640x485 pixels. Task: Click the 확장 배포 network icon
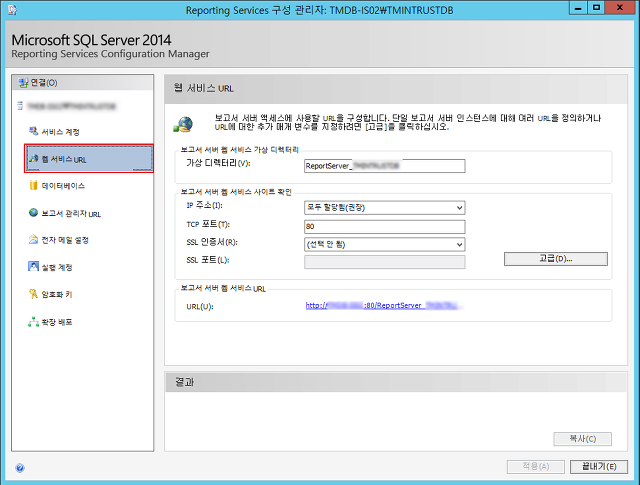click(33, 322)
